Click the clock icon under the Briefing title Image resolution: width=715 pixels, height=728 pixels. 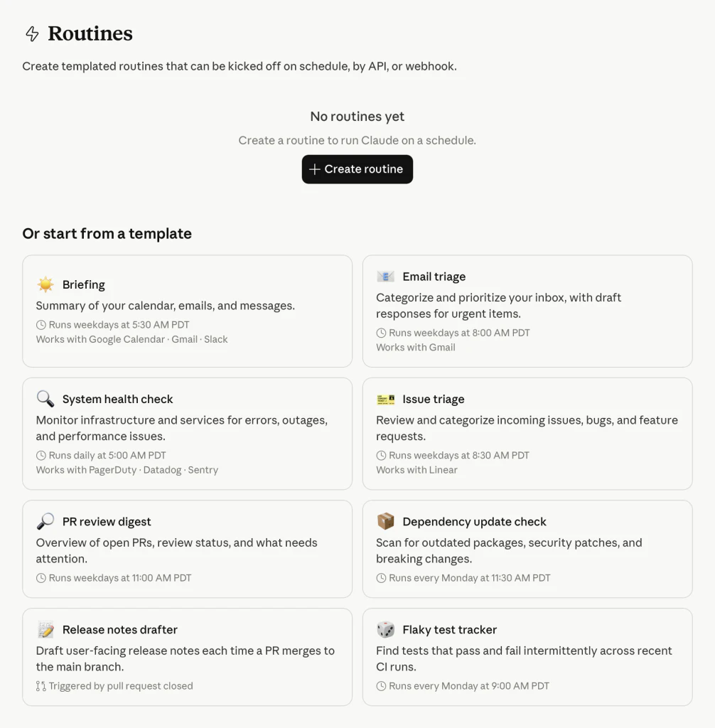(41, 324)
